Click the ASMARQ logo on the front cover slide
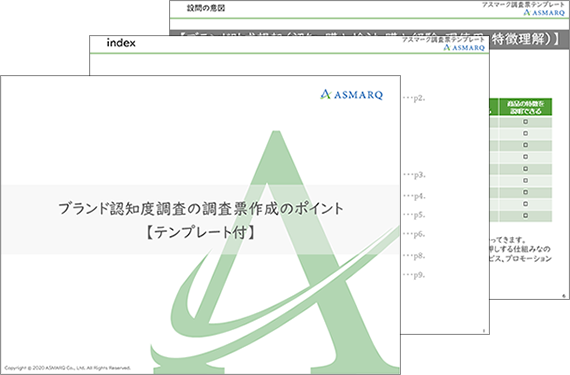The image size is (570, 375). click(351, 94)
